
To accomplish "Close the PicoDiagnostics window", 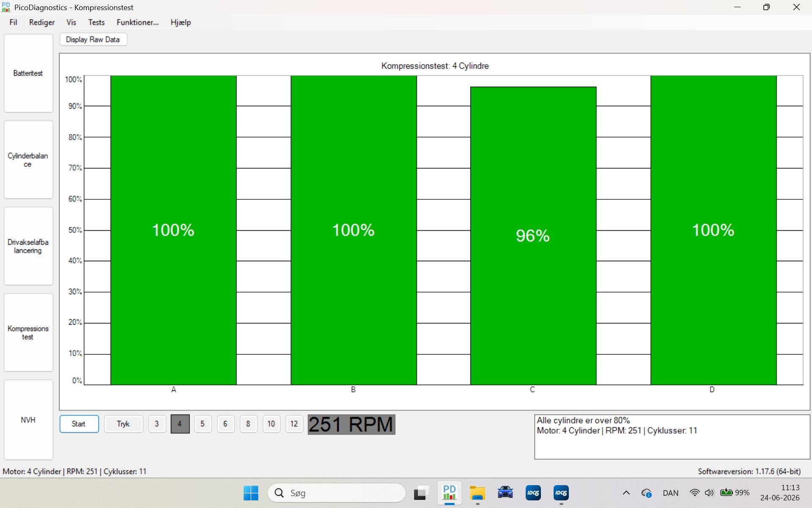I will click(796, 7).
